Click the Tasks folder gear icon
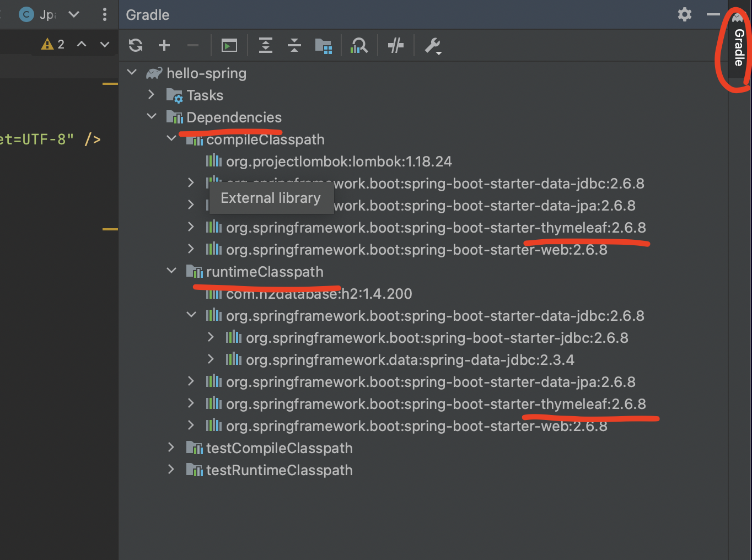Image resolution: width=752 pixels, height=560 pixels. (x=175, y=96)
